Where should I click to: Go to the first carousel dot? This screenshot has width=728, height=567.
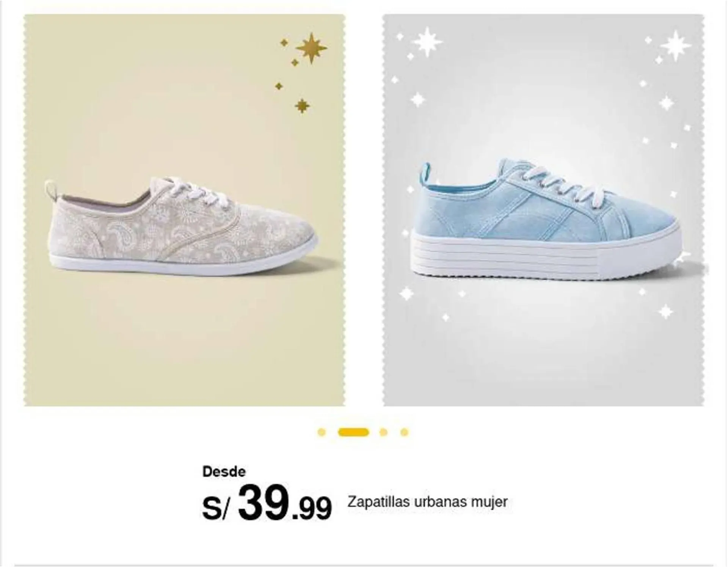pos(322,432)
